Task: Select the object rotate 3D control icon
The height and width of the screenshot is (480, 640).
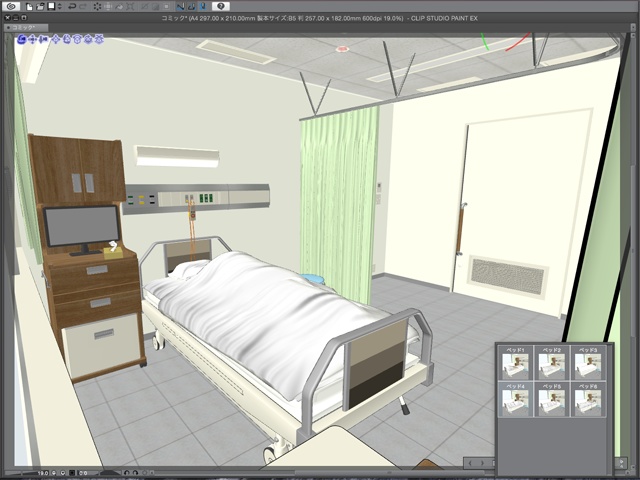Action: tap(67, 39)
